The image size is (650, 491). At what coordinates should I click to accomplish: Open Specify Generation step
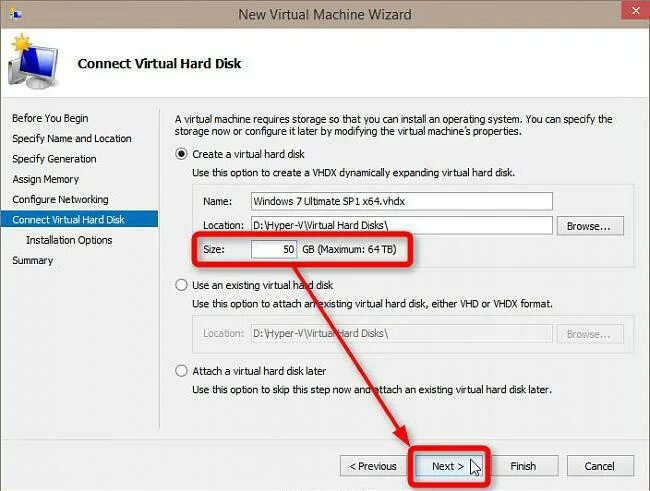tap(54, 159)
